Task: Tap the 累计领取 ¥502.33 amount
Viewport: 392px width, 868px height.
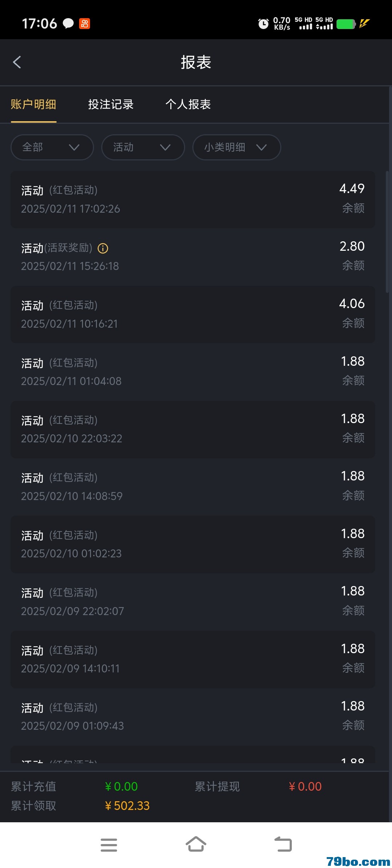Action: [127, 806]
